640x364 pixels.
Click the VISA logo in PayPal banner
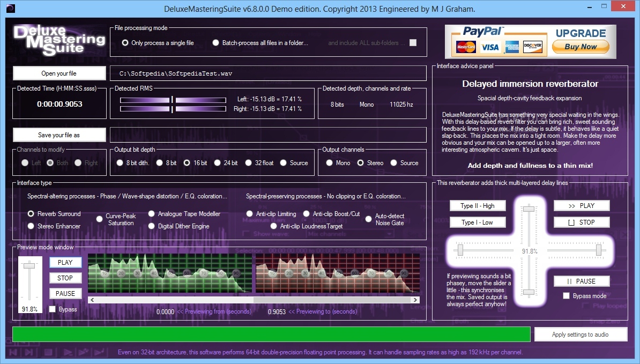coord(490,47)
